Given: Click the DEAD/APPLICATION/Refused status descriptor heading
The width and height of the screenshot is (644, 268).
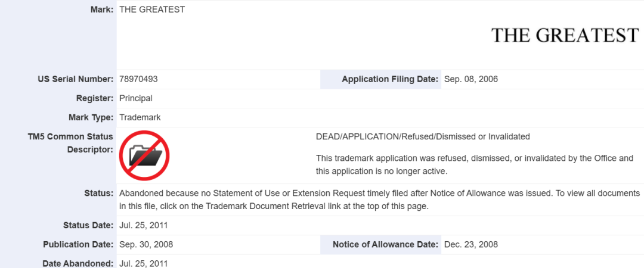Looking at the screenshot, I should [422, 136].
